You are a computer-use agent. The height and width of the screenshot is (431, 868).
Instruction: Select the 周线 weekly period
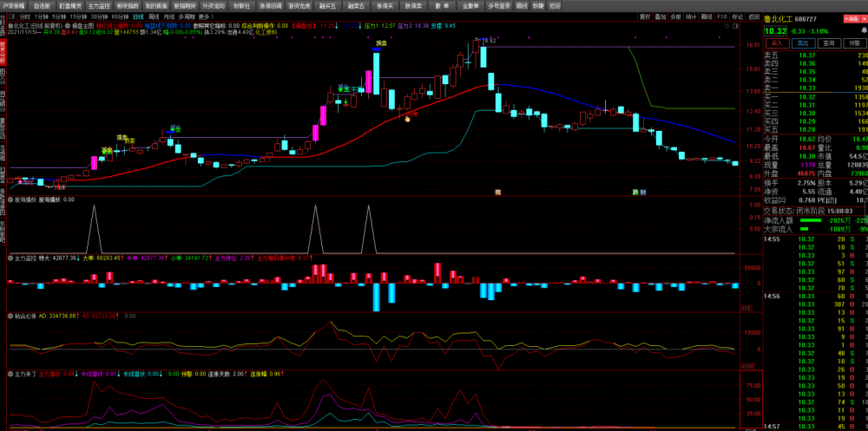pos(154,16)
